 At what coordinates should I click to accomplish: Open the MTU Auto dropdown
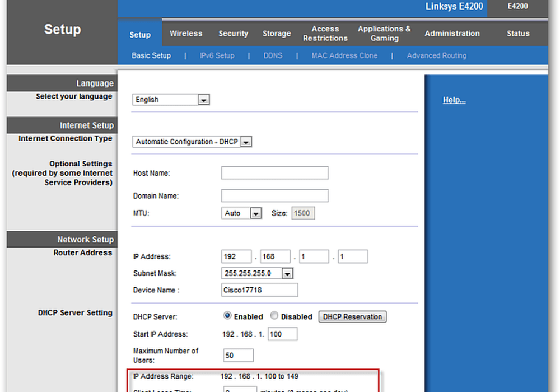pyautogui.click(x=241, y=213)
